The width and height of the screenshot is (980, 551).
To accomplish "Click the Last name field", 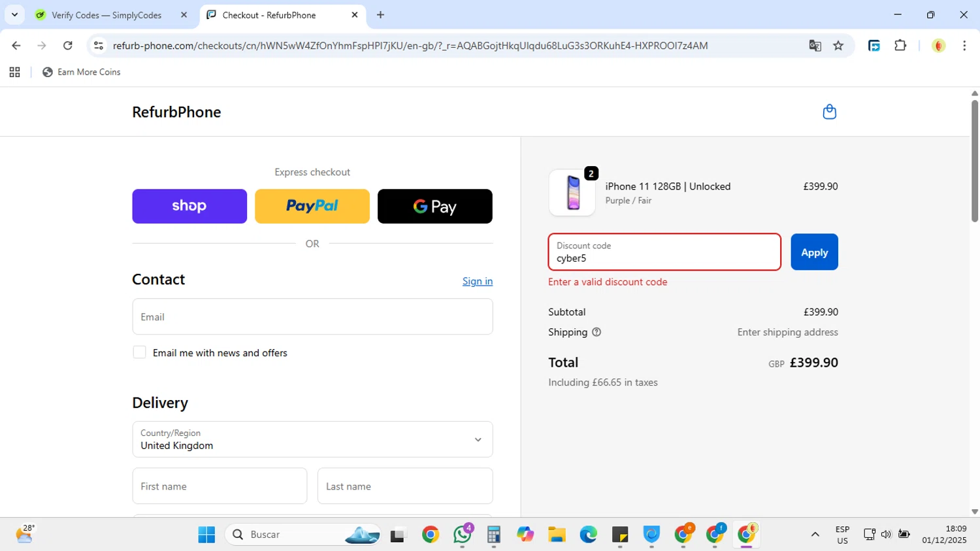I will (x=405, y=486).
